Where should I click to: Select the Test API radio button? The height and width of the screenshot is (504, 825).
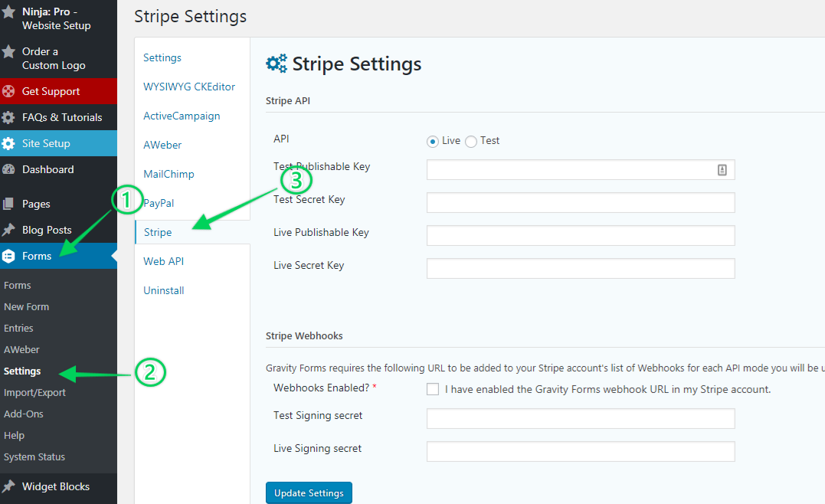[471, 142]
